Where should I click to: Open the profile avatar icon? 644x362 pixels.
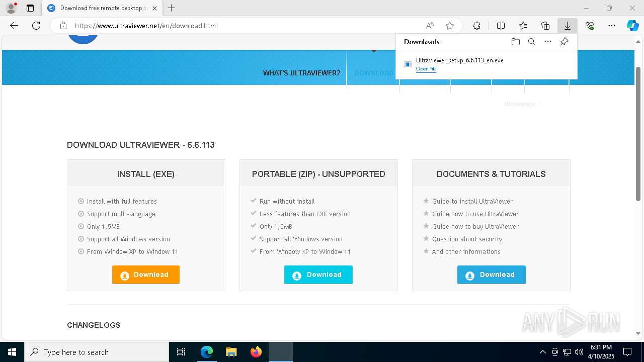click(x=11, y=8)
